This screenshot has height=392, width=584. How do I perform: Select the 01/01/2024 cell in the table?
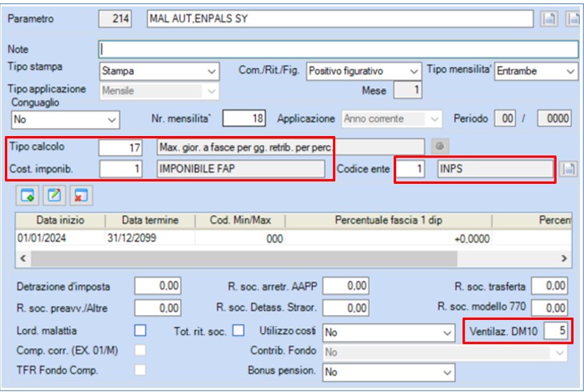(x=60, y=238)
